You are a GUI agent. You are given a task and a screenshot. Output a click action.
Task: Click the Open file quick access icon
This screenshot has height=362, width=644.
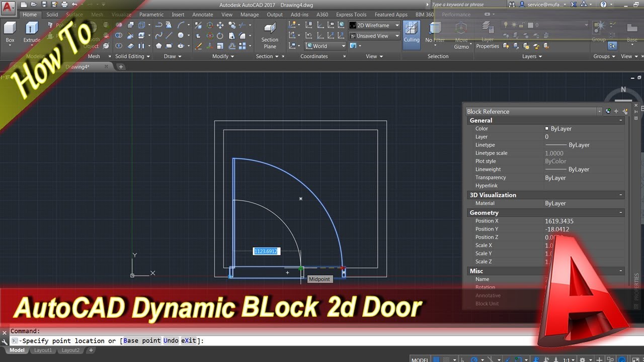pyautogui.click(x=34, y=5)
